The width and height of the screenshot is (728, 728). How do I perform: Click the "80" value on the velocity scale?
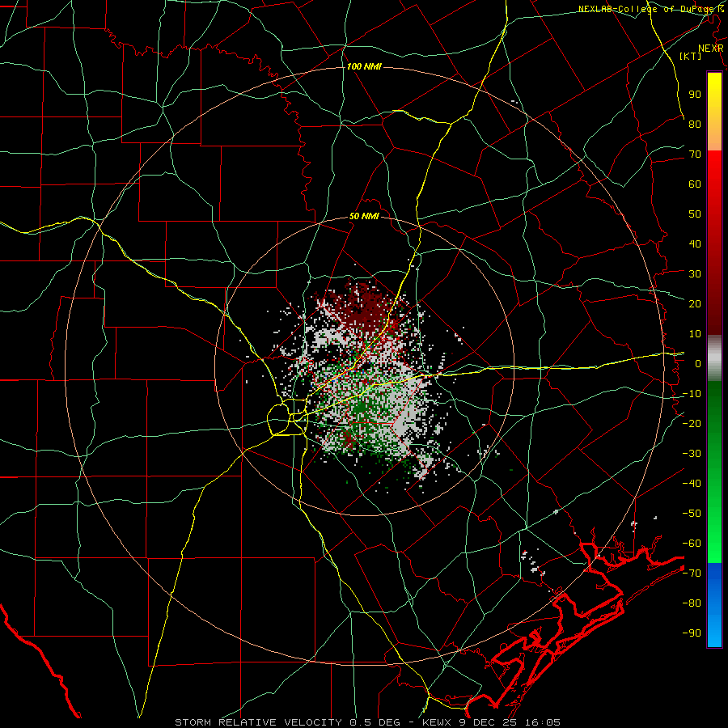695,124
